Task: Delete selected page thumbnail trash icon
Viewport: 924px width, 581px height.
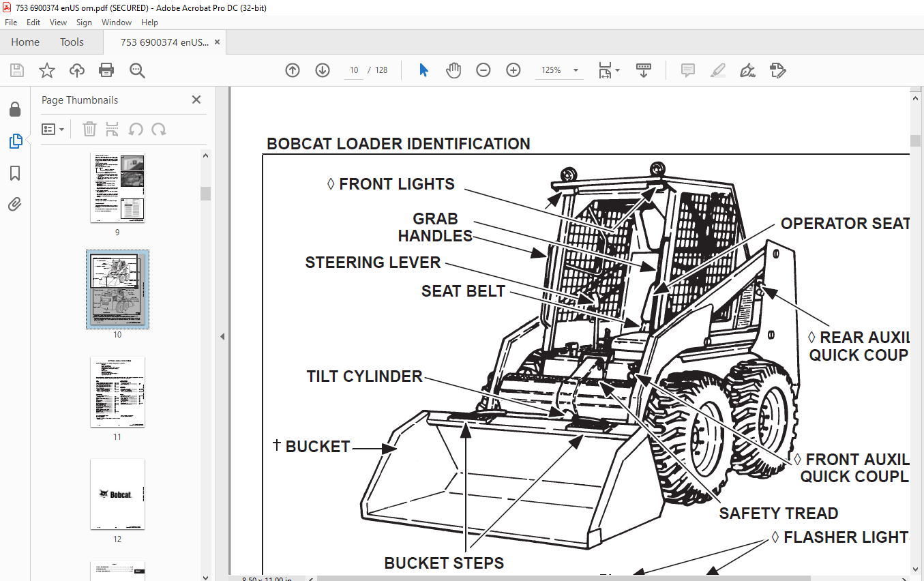Action: (x=89, y=129)
